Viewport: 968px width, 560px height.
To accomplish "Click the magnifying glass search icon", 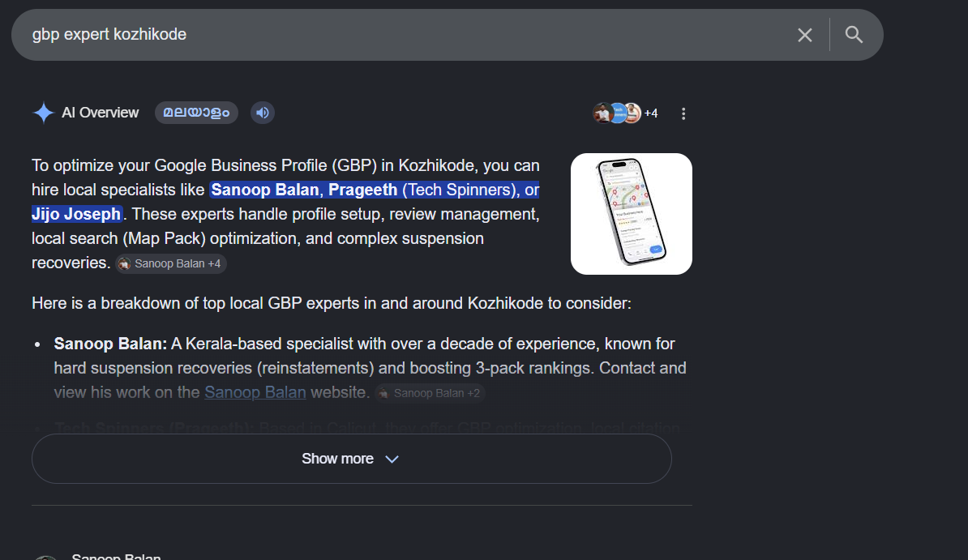I will pos(854,35).
